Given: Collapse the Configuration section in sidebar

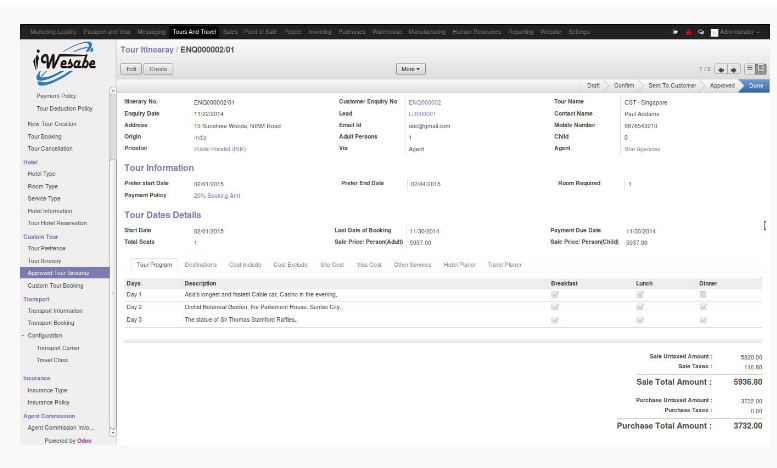Looking at the screenshot, I should 23,336.
